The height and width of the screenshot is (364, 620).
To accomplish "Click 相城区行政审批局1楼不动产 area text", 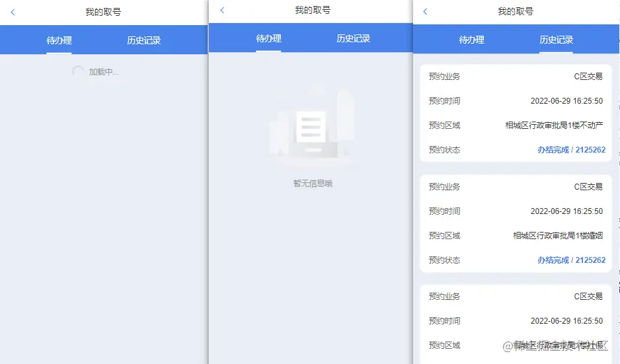I will [554, 126].
